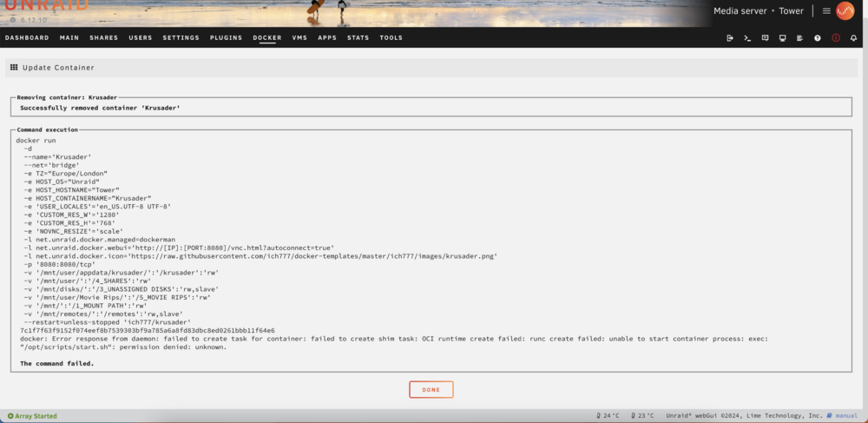Open the Shares page

click(x=104, y=38)
